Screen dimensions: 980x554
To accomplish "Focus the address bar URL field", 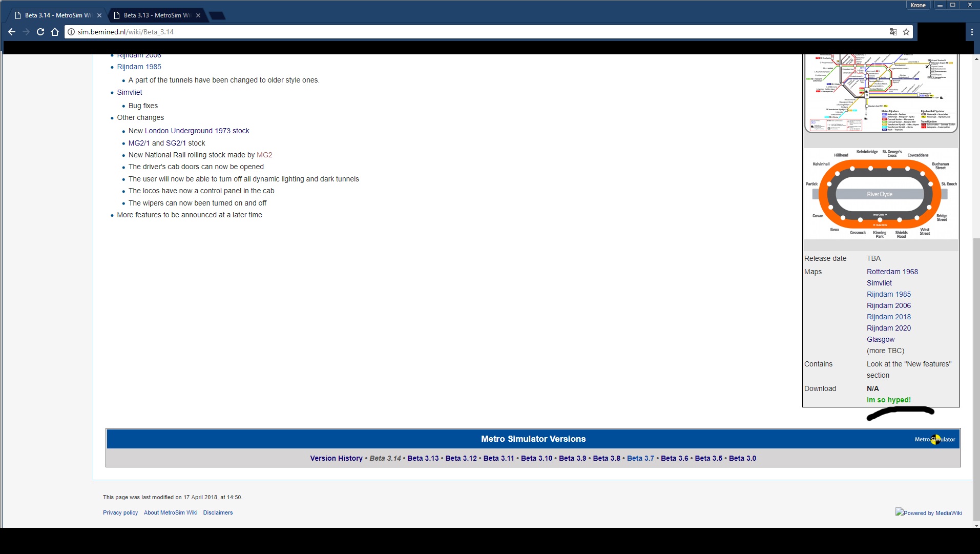I will click(482, 32).
